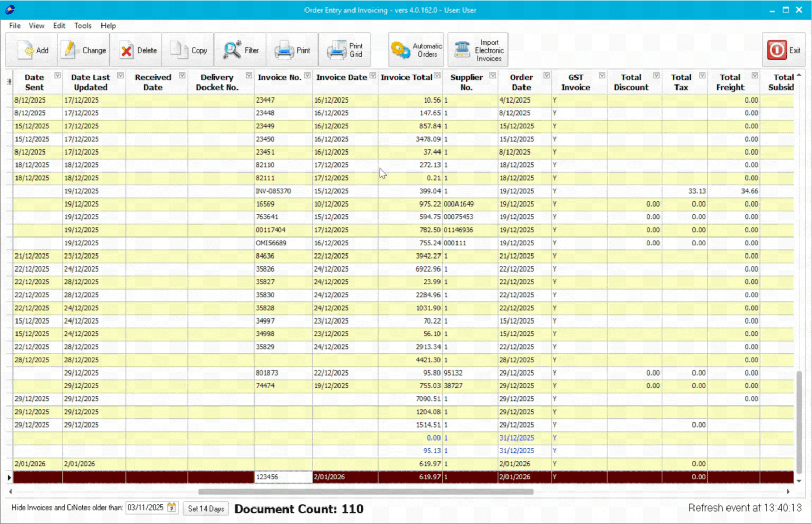Expand the Invoice Date column filter
The image size is (812, 524).
tap(373, 76)
